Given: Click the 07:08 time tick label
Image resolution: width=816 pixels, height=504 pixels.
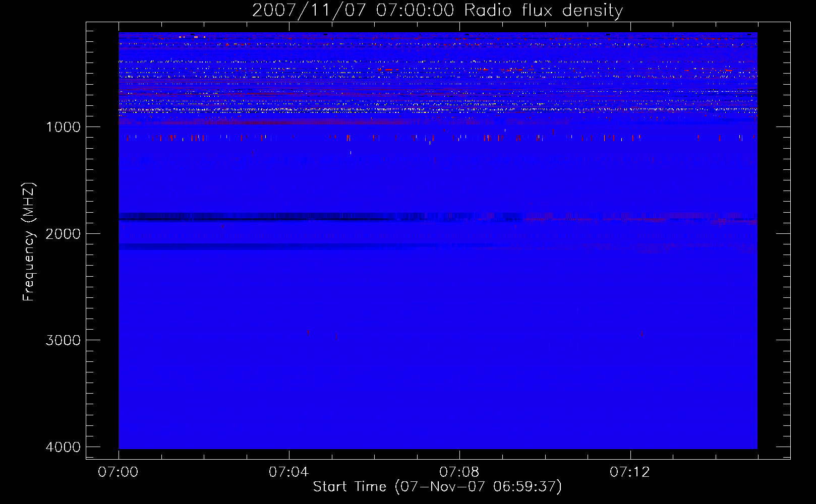Looking at the screenshot, I should (x=459, y=472).
